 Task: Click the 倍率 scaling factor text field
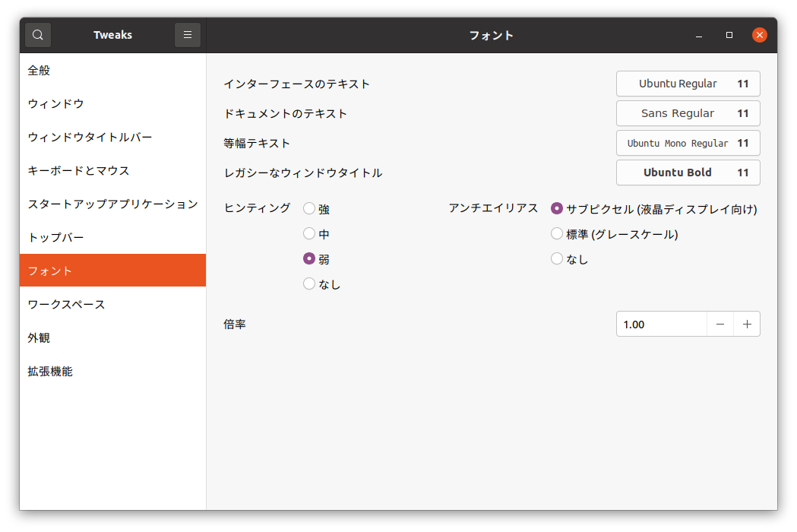click(661, 324)
